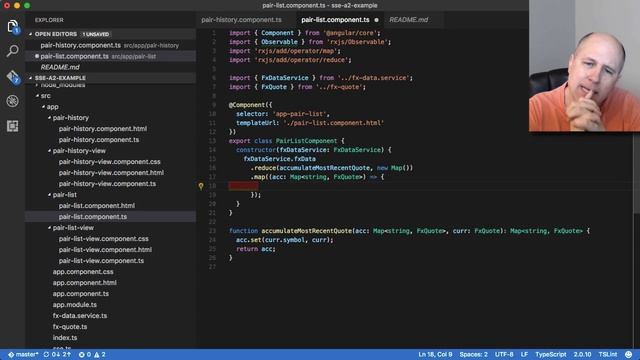This screenshot has width=640, height=360.
Task: Open pair-history-view.component.ts file
Action: (x=107, y=184)
